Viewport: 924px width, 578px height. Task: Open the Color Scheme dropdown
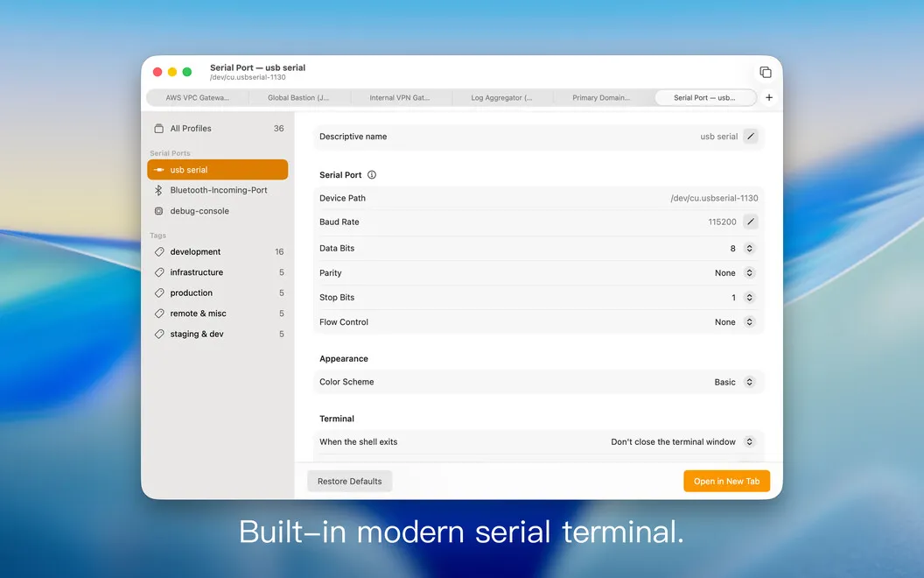pyautogui.click(x=749, y=382)
